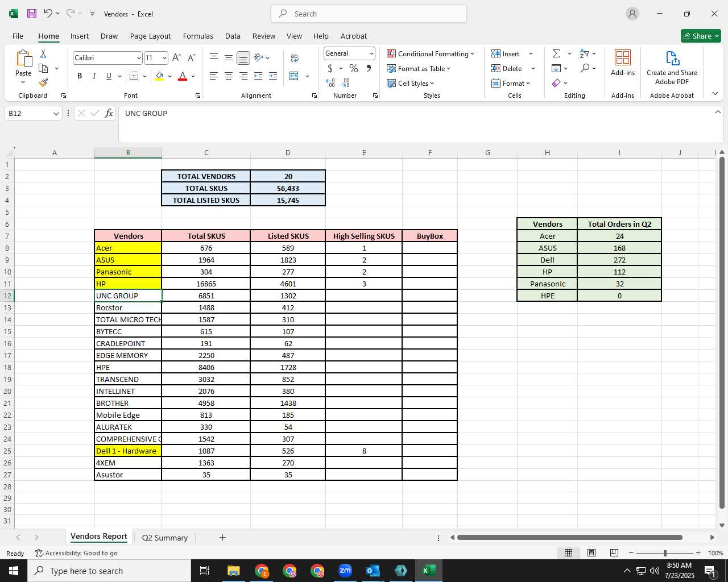Screen dimensions: 728x582
Task: Open the font size dropdown
Action: tap(164, 58)
